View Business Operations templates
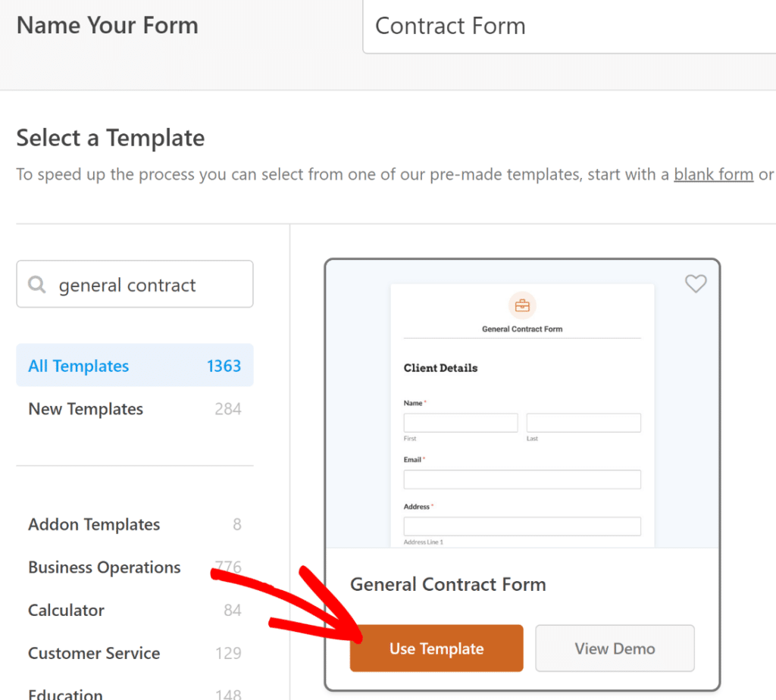The height and width of the screenshot is (700, 776). point(104,567)
